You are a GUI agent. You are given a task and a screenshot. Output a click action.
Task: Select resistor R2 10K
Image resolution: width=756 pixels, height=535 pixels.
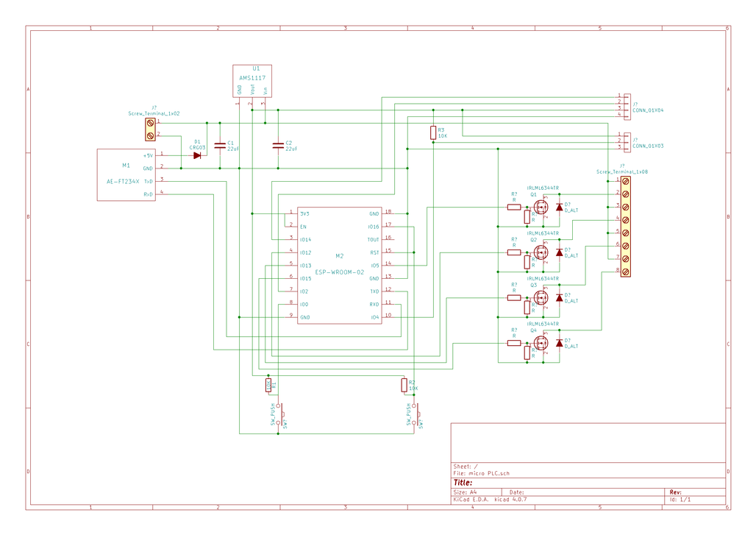(404, 385)
